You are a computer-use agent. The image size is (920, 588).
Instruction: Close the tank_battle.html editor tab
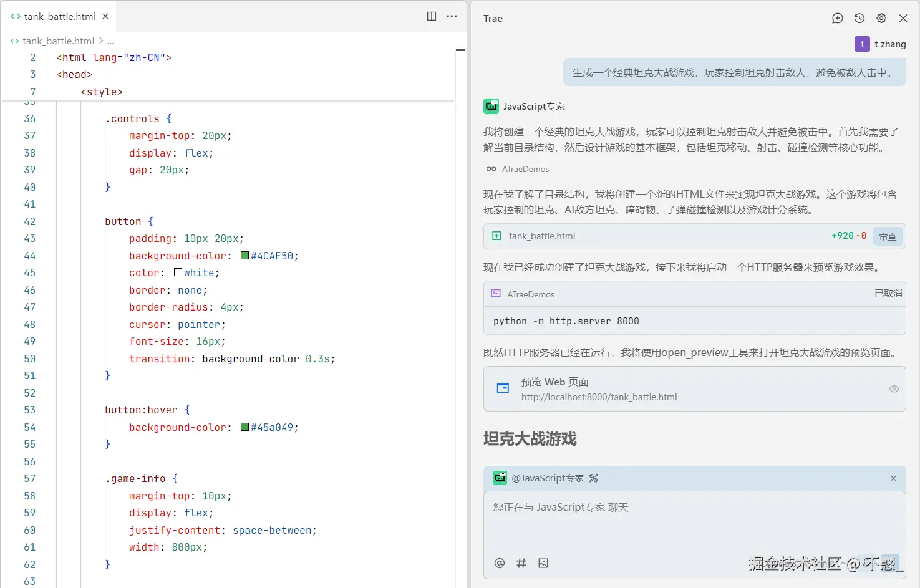[105, 17]
